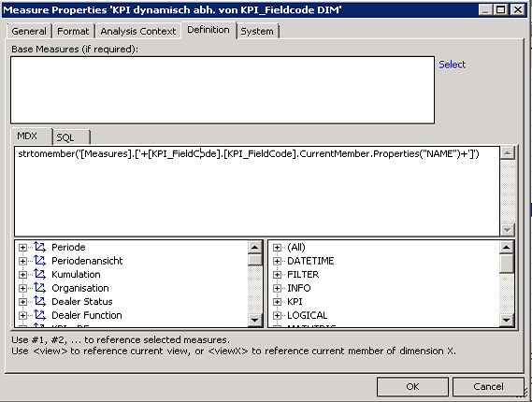Select the FILTER category label
The image size is (532, 402).
(x=303, y=275)
